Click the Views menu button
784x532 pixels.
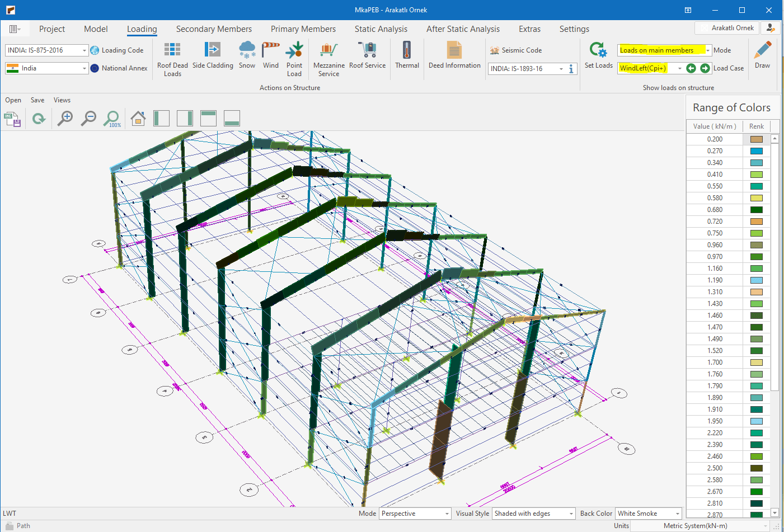pos(62,100)
